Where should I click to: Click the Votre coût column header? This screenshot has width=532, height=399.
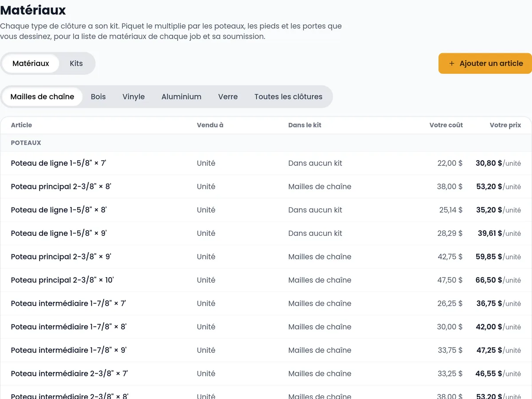point(446,125)
